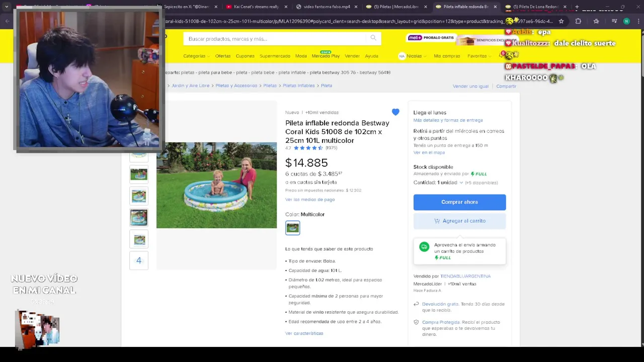
Task: Open the notifications bell icon
Action: pos(502,56)
